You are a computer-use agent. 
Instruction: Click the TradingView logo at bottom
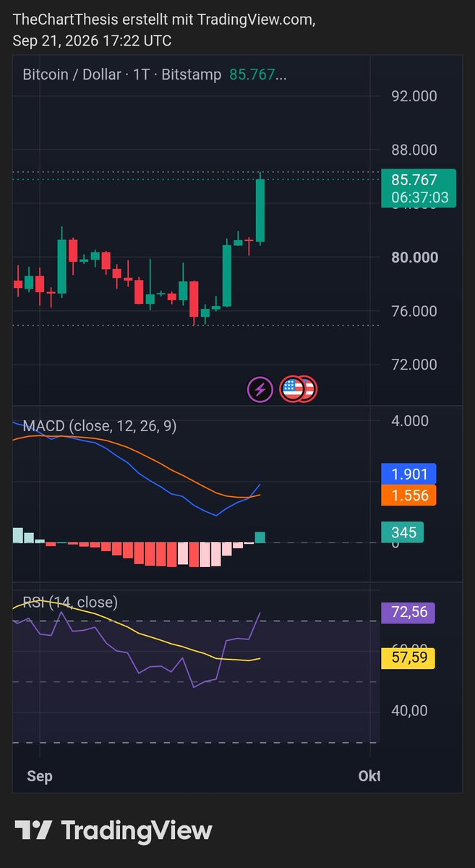[x=114, y=830]
